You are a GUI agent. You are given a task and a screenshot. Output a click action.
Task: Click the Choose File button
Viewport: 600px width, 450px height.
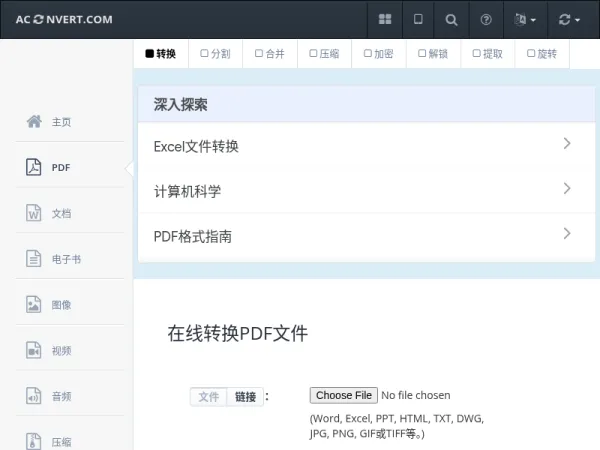click(344, 395)
